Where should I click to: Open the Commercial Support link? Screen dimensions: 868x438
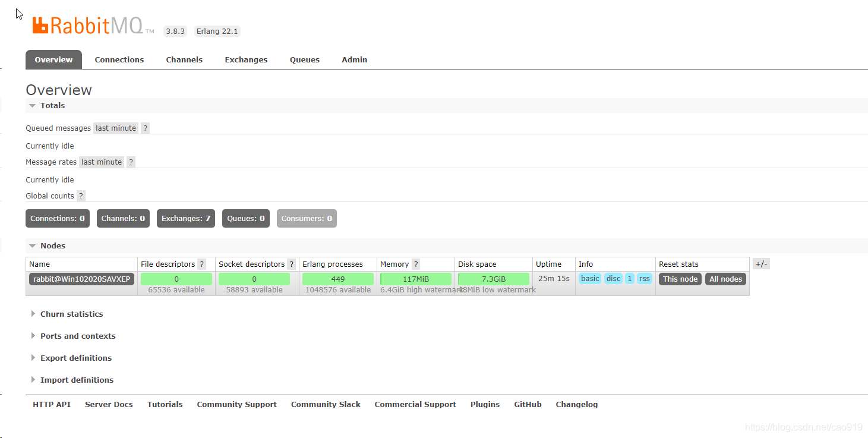tap(415, 404)
